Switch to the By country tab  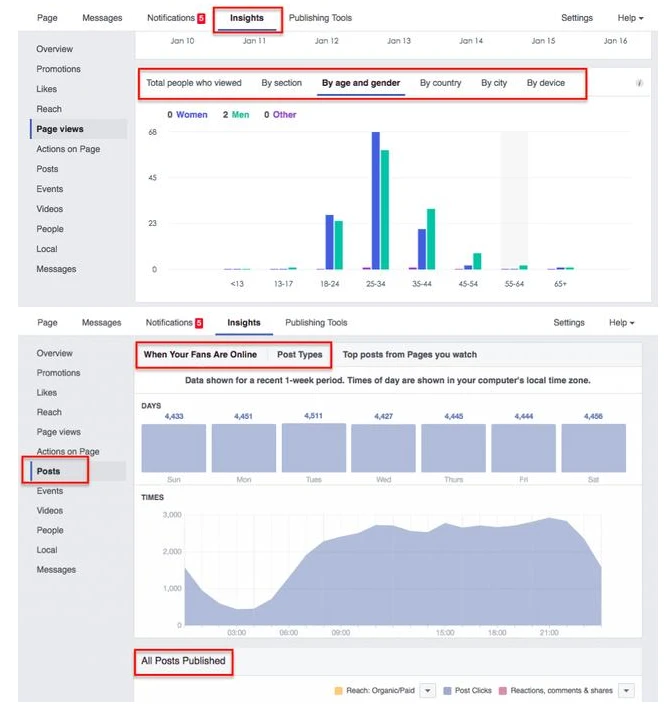[441, 83]
